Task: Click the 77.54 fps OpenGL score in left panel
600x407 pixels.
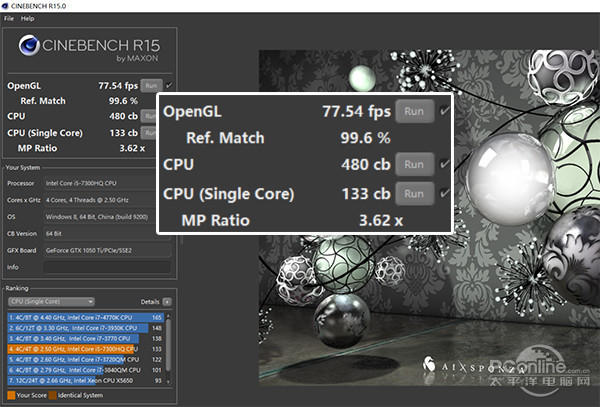Action: coord(118,86)
